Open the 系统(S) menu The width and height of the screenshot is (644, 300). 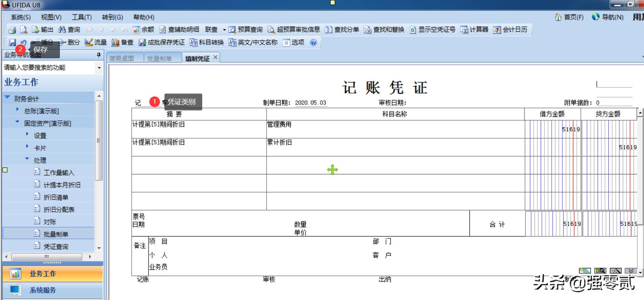(x=21, y=17)
